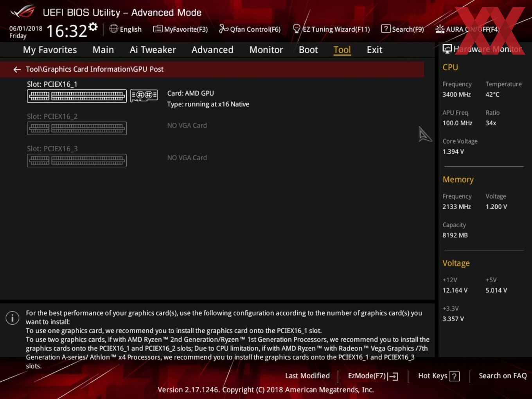Click Search on FAQ link
The image size is (532, 399).
coord(503,376)
